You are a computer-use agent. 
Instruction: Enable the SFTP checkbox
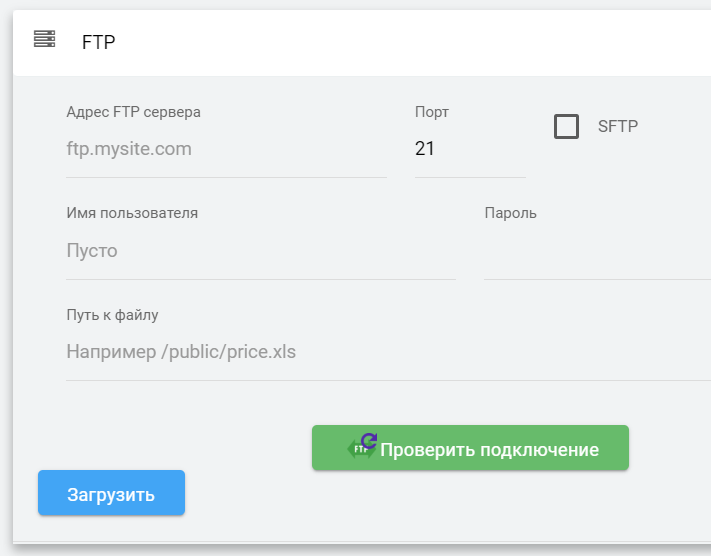pos(567,127)
